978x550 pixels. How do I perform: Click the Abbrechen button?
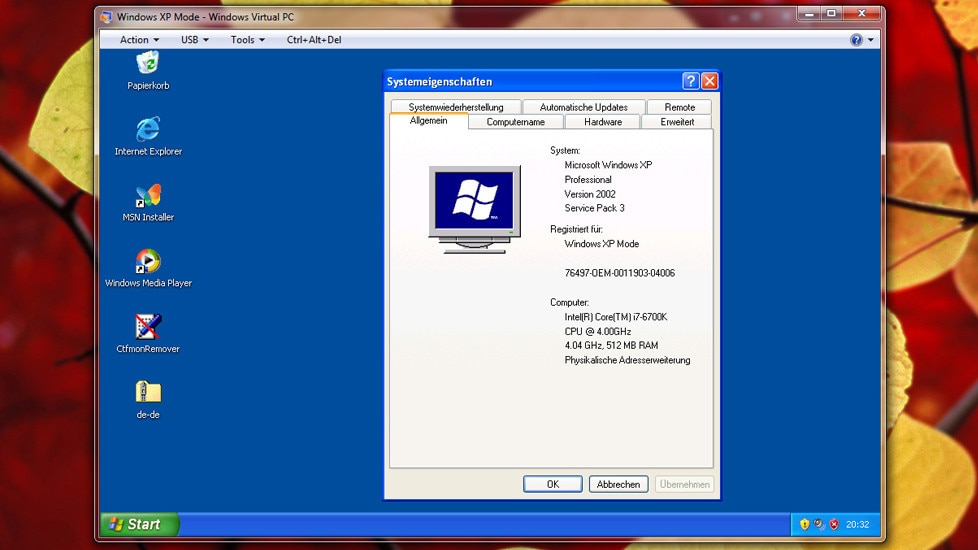coord(618,485)
